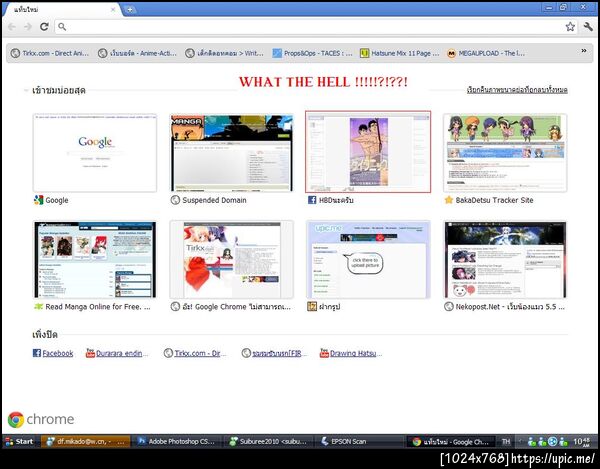
Task: Open the Nekopost.Net thumbnail
Action: tap(505, 259)
